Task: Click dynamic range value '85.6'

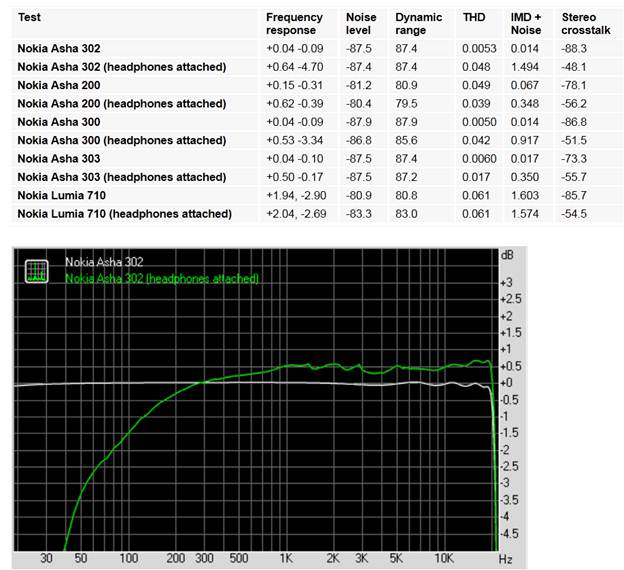Action: (x=406, y=140)
